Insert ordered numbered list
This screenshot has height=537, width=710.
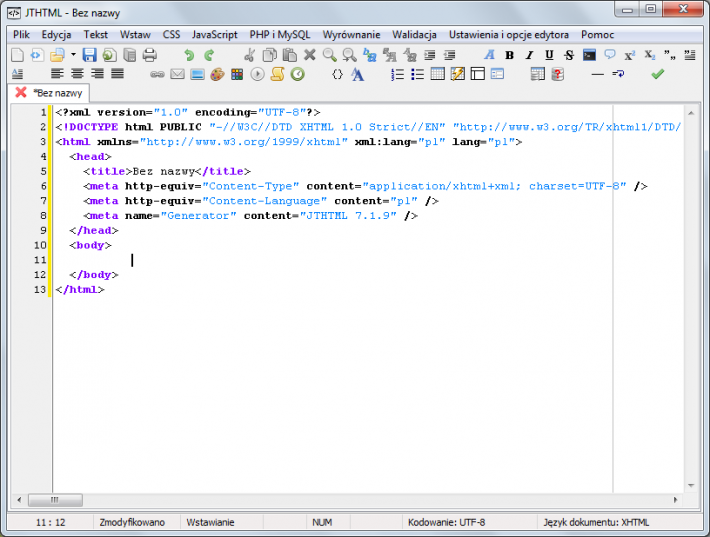397,74
